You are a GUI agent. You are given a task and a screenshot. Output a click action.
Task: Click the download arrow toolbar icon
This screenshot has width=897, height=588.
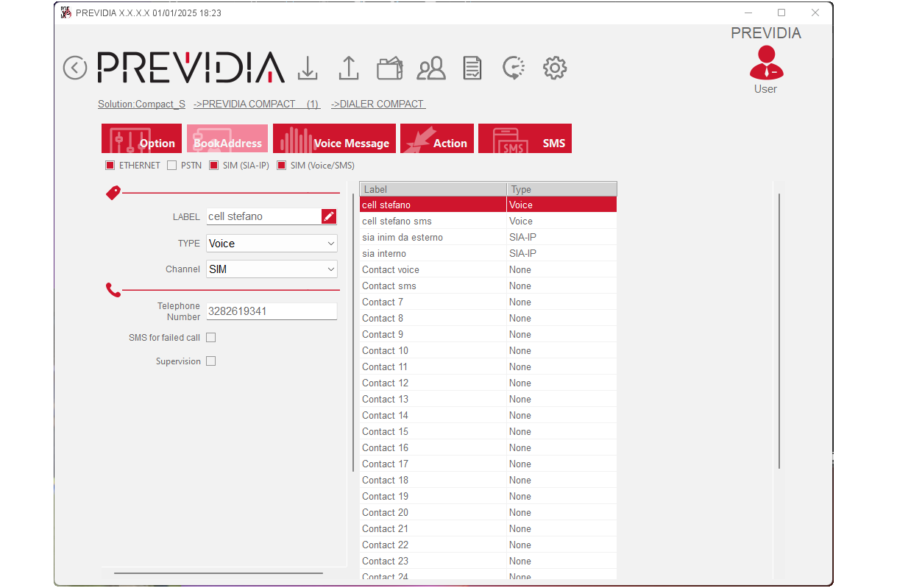[x=308, y=68]
